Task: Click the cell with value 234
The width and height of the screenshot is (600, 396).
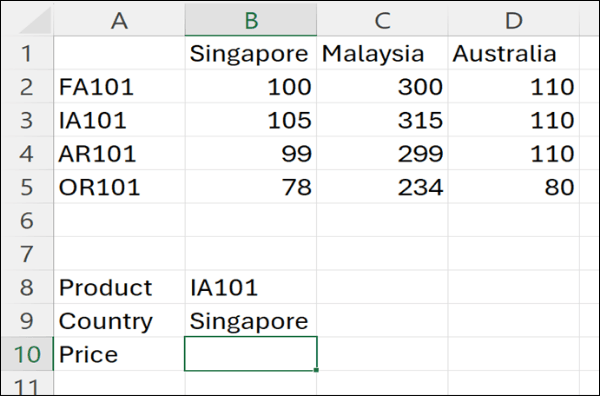Action: [x=382, y=187]
